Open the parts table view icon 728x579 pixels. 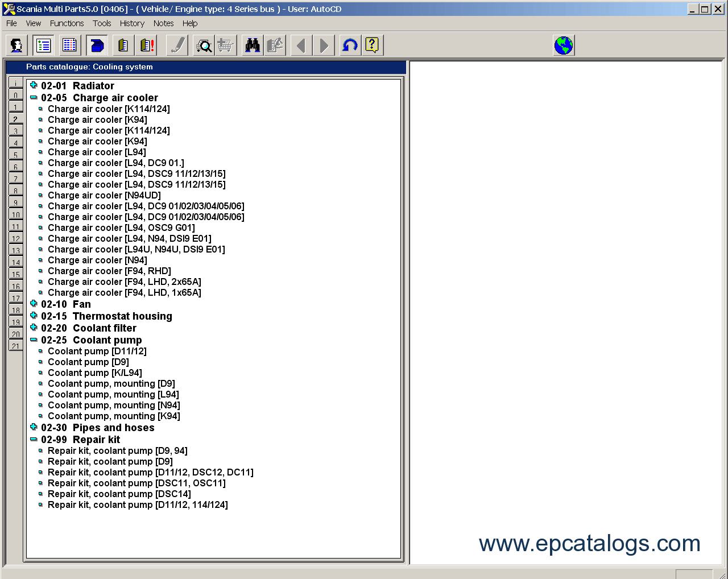tap(69, 45)
